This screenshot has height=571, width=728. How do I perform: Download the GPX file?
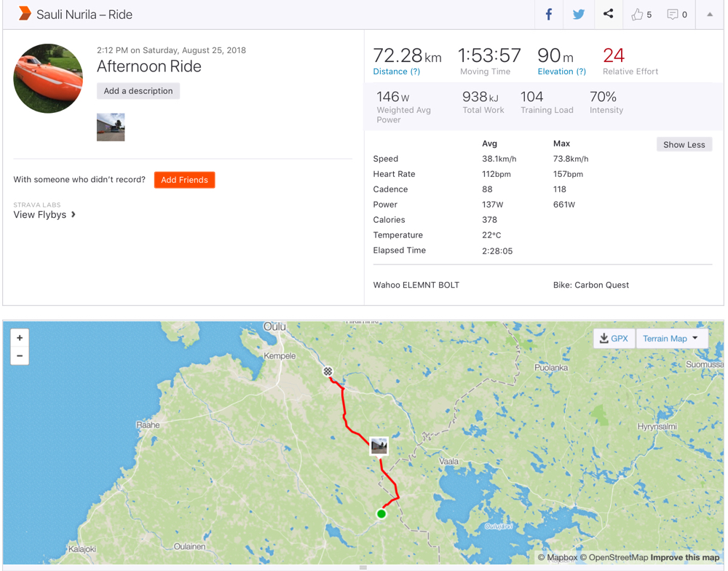click(614, 339)
